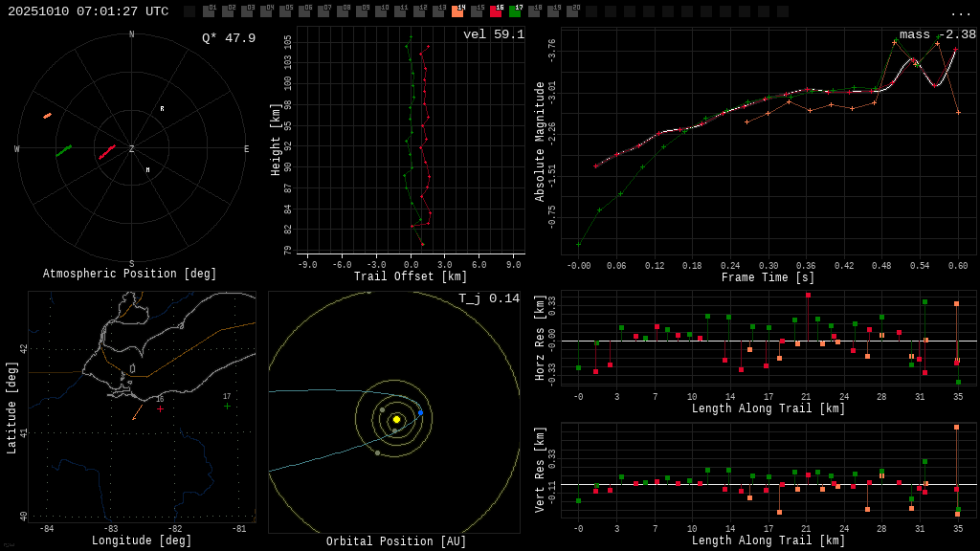This screenshot has height=551, width=980.
Task: Click the mass -2.38 readout
Action: tap(937, 34)
